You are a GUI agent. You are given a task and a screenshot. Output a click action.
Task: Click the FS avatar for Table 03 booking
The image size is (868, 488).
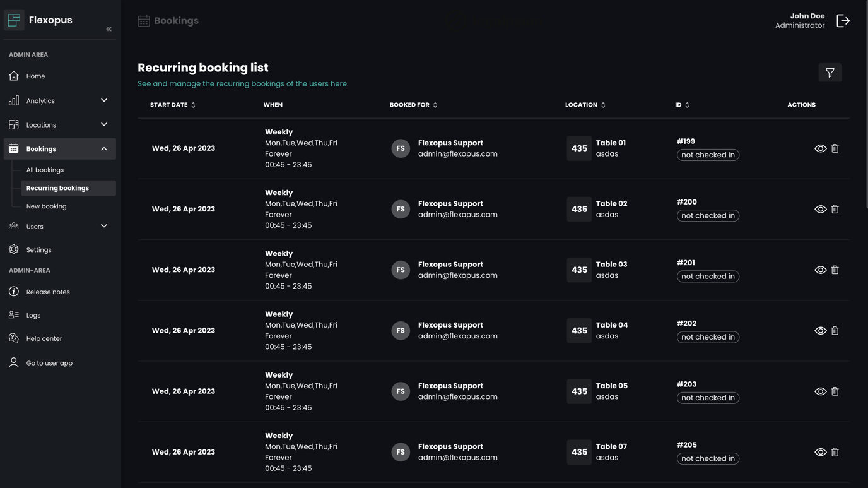401,270
